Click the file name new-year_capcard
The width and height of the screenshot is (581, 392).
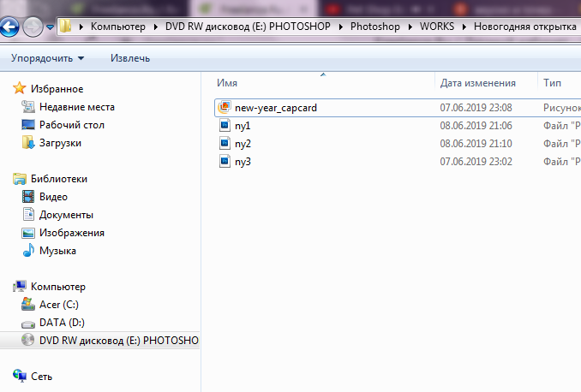click(x=276, y=108)
